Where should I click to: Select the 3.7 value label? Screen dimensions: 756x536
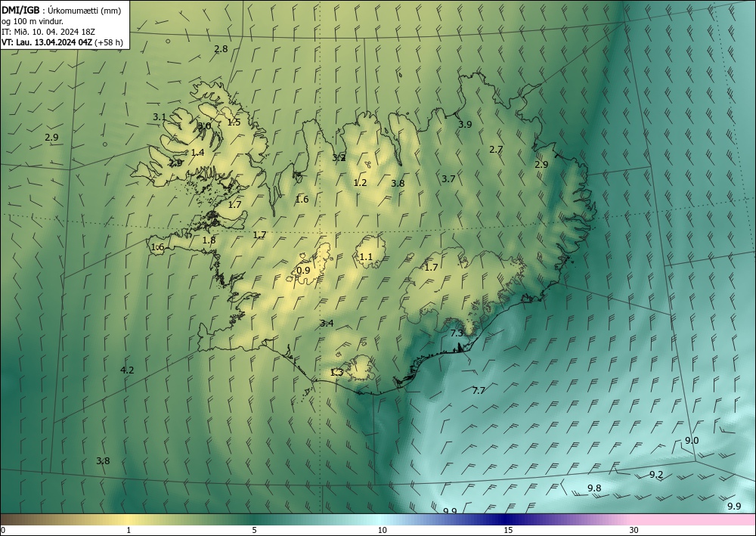(448, 179)
